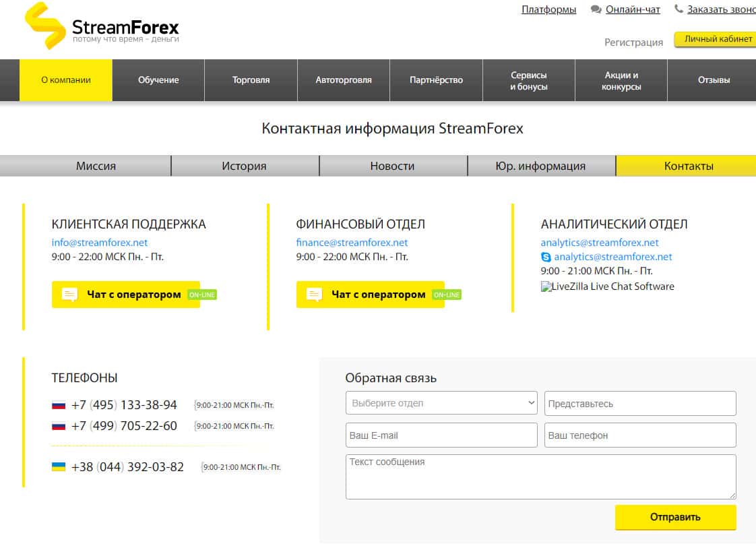Click the +7 (495) 133-38-94 phone number
The height and width of the screenshot is (550, 756).
point(124,405)
